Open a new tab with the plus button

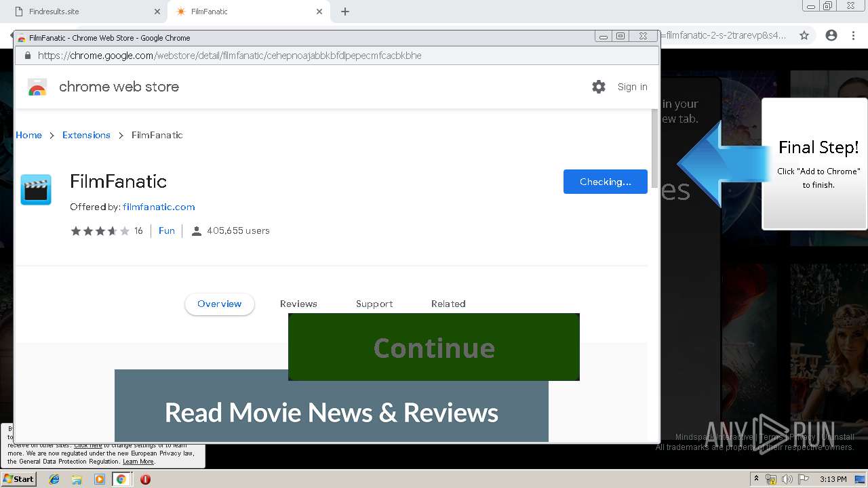344,12
